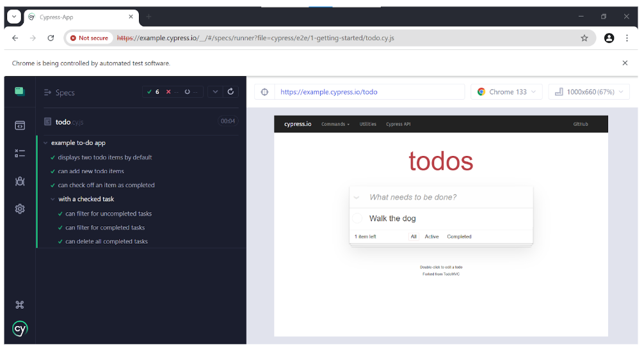The width and height of the screenshot is (644, 351).
Task: Rerun all tests with reload icon
Action: pyautogui.click(x=231, y=91)
